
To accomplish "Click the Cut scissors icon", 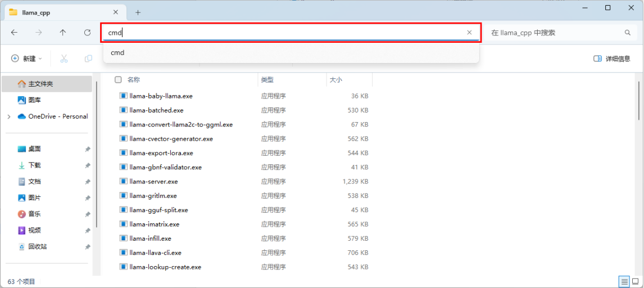I will 64,58.
